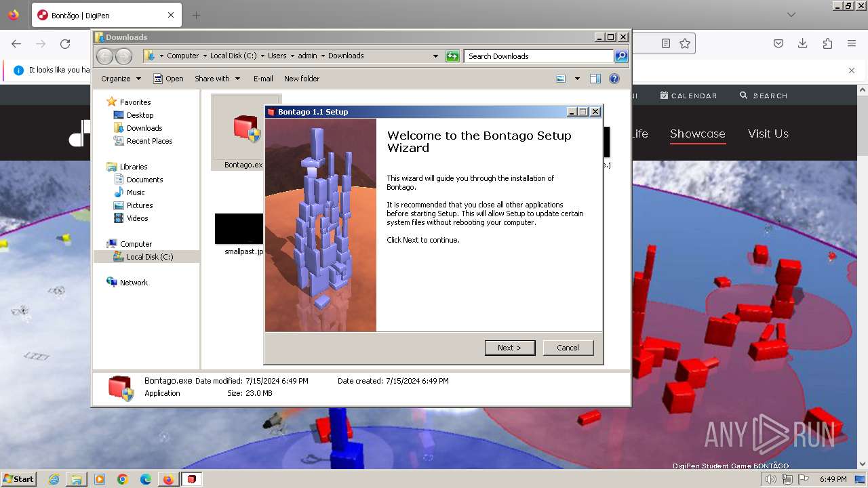This screenshot has height=488, width=868.
Task: Create a New folder
Action: (302, 79)
